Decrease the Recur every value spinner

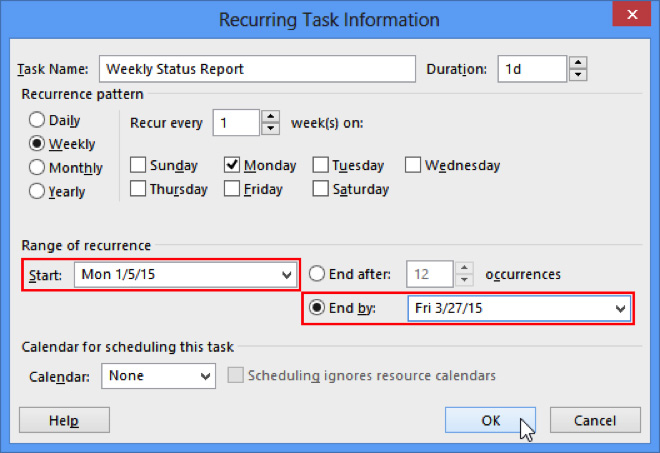click(x=270, y=129)
